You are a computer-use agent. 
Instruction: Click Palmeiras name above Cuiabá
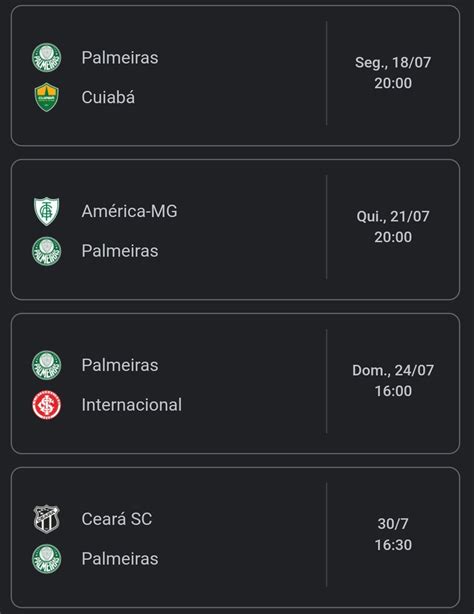click(120, 58)
